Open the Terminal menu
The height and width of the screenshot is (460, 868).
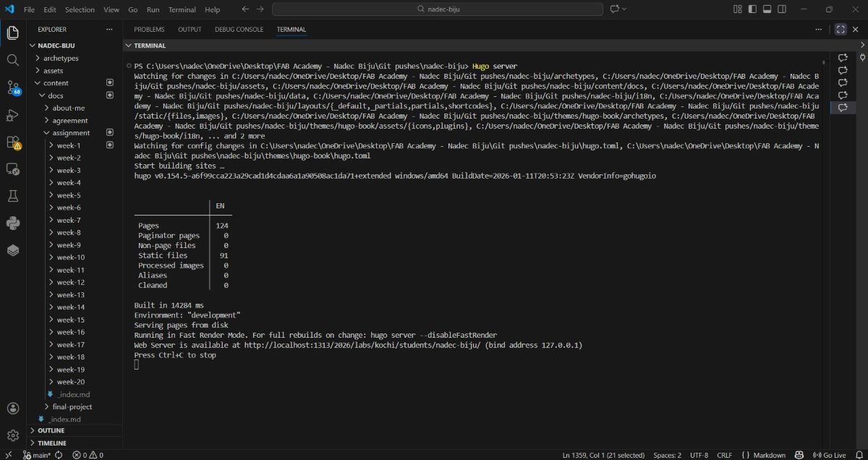(182, 9)
